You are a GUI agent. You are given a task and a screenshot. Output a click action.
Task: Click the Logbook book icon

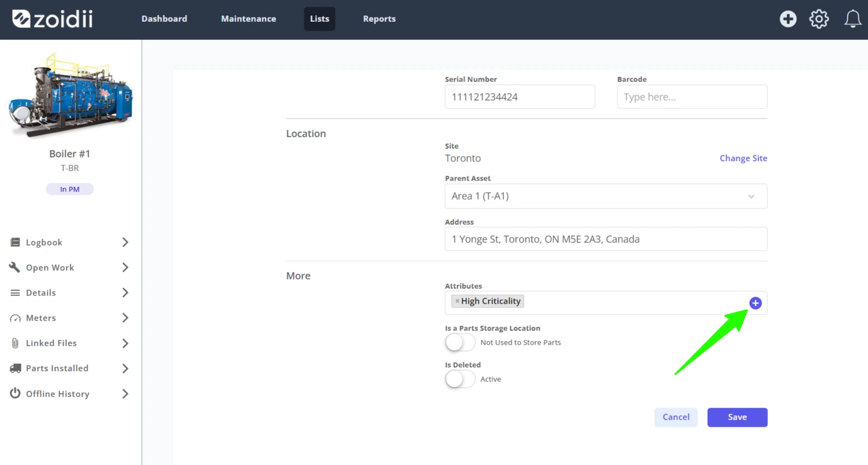[x=15, y=242]
